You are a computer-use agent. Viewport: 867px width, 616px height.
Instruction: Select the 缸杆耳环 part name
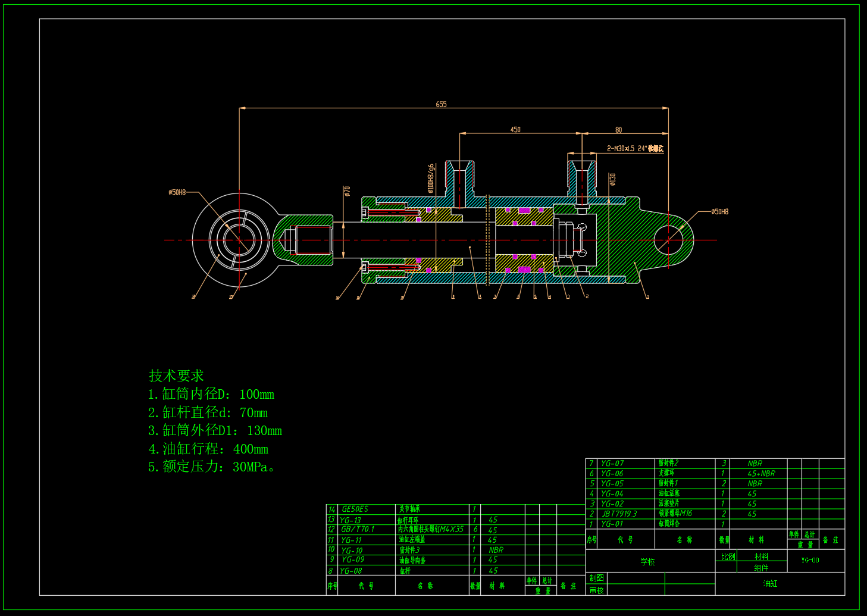(x=408, y=520)
